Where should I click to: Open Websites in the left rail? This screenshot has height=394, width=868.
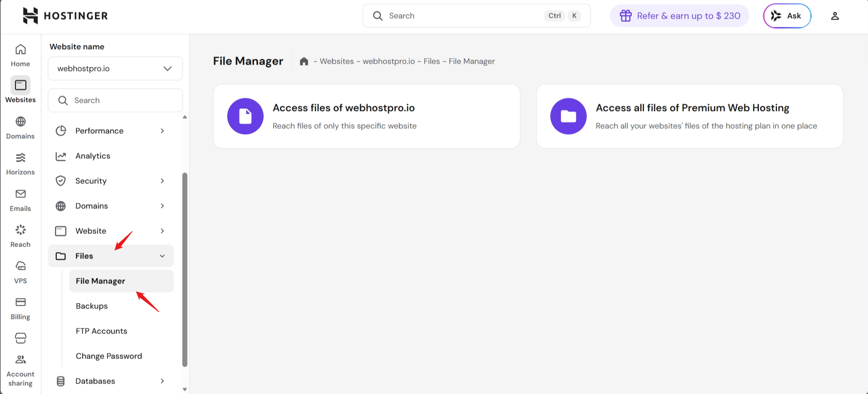coord(20,91)
